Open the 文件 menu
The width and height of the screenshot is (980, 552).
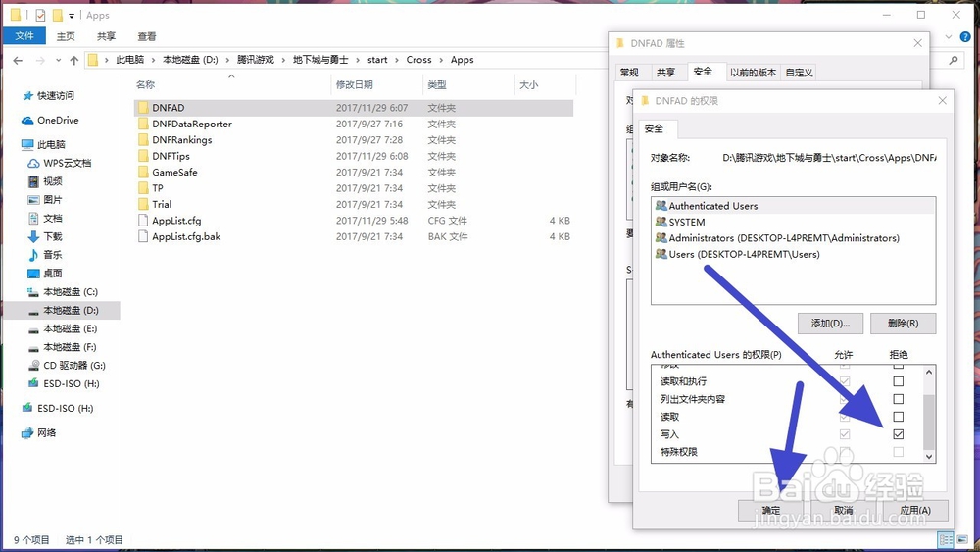(x=24, y=36)
